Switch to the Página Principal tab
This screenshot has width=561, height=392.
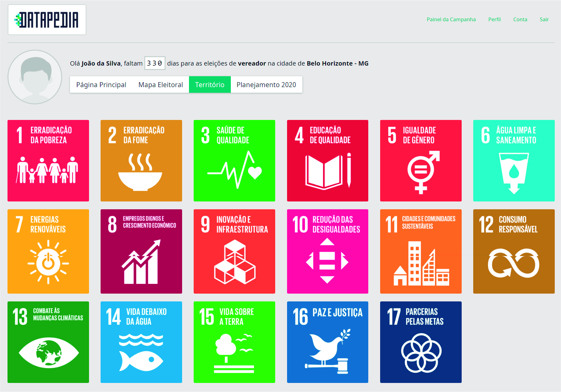click(x=101, y=85)
